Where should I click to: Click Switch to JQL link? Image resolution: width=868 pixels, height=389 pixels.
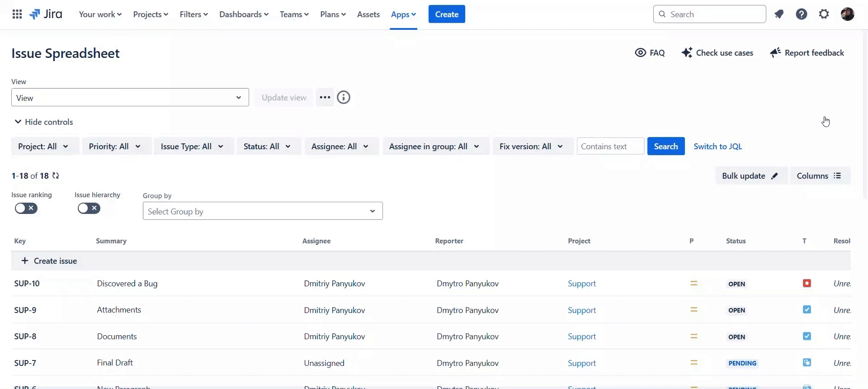717,147
